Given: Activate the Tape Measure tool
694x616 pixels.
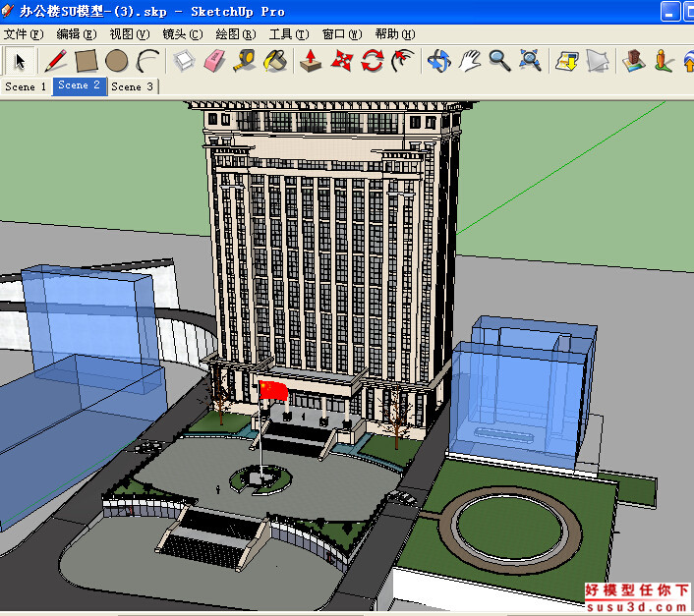Looking at the screenshot, I should (245, 61).
